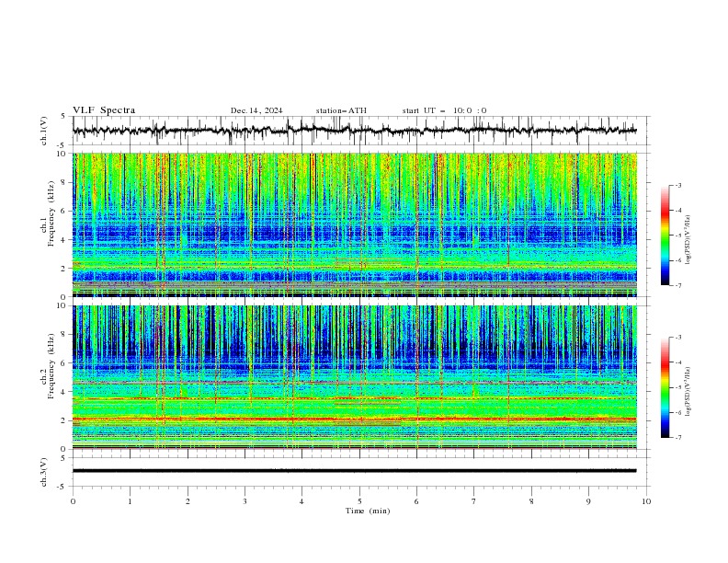Viewport: 728px width, 563px height.
Task: Select the "ch.3(V)" axis label
Action: click(44, 472)
